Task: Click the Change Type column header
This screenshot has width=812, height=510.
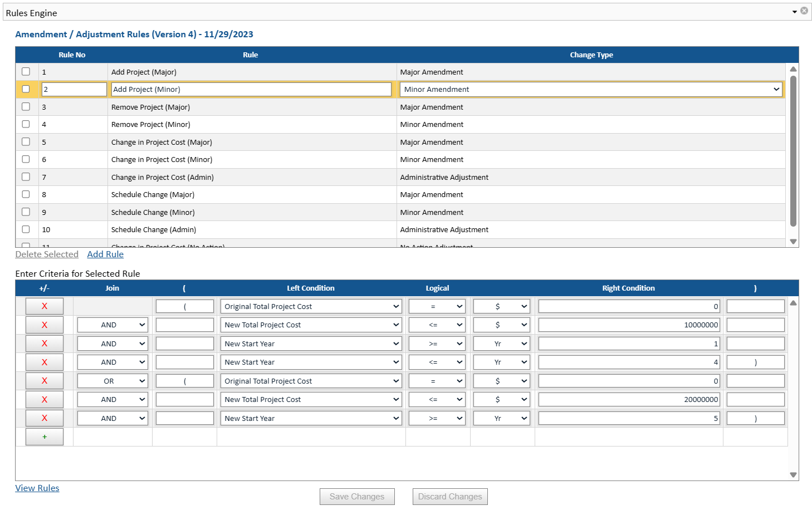Action: (591, 55)
